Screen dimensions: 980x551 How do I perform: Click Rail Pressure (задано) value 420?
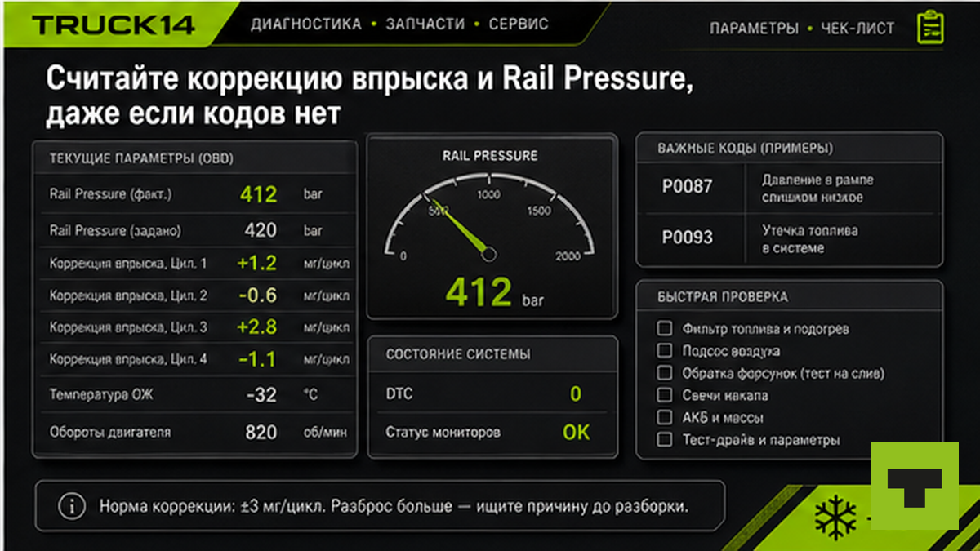pyautogui.click(x=261, y=231)
